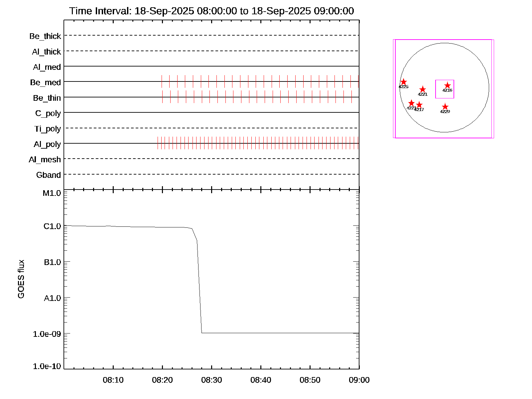Click the Be_thick filter label

[x=45, y=36]
